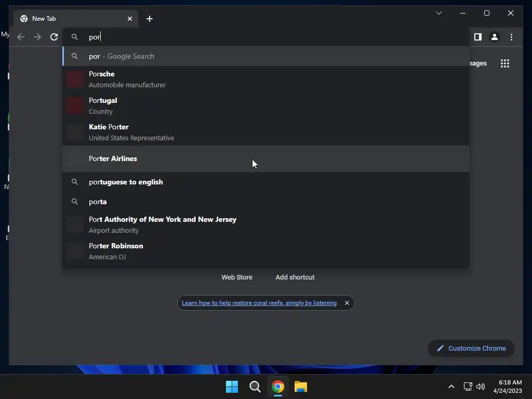Select the Katie Porter suggestion
The image size is (532, 399).
pos(266,132)
